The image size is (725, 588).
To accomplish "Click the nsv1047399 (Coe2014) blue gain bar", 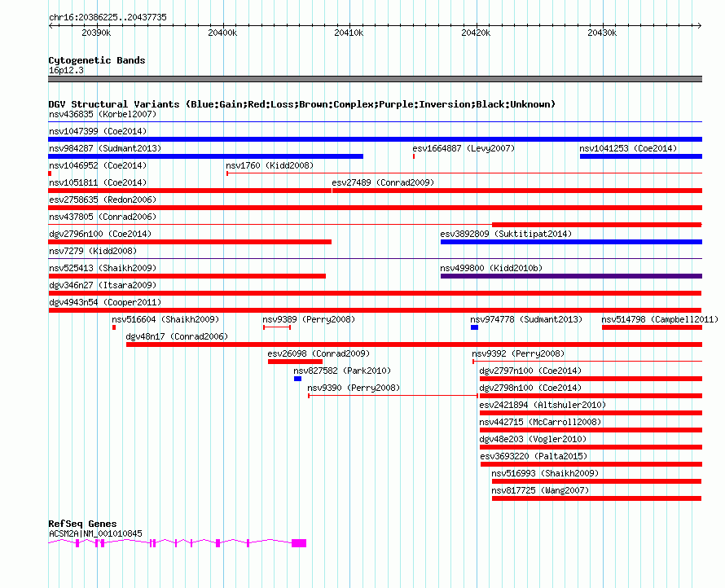I will [375, 139].
